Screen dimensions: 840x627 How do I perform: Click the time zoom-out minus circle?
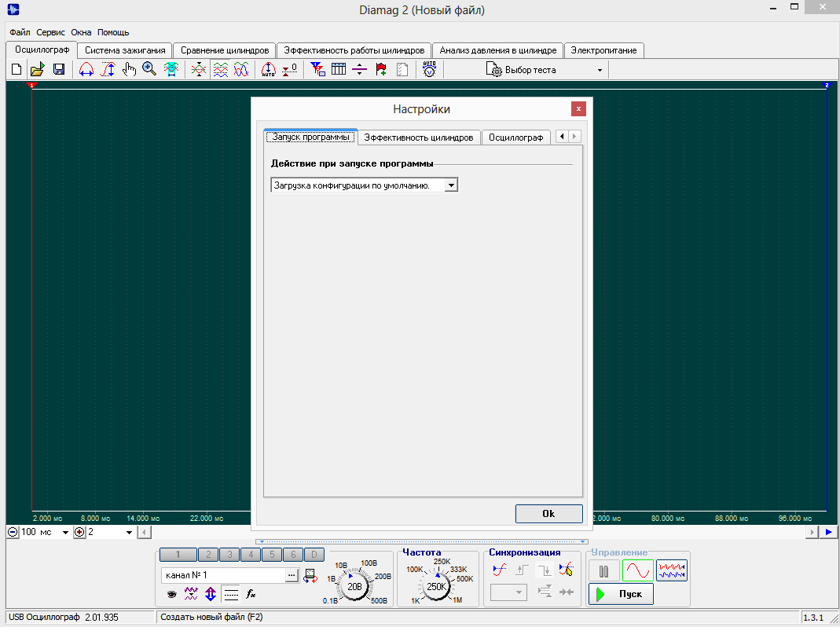click(x=13, y=532)
